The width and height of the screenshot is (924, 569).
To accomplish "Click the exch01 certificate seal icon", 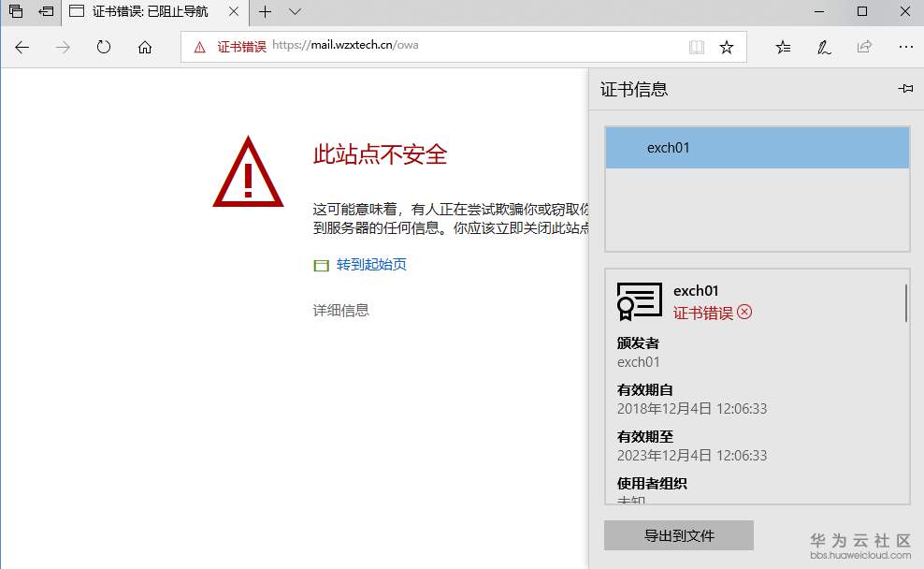I will 639,300.
